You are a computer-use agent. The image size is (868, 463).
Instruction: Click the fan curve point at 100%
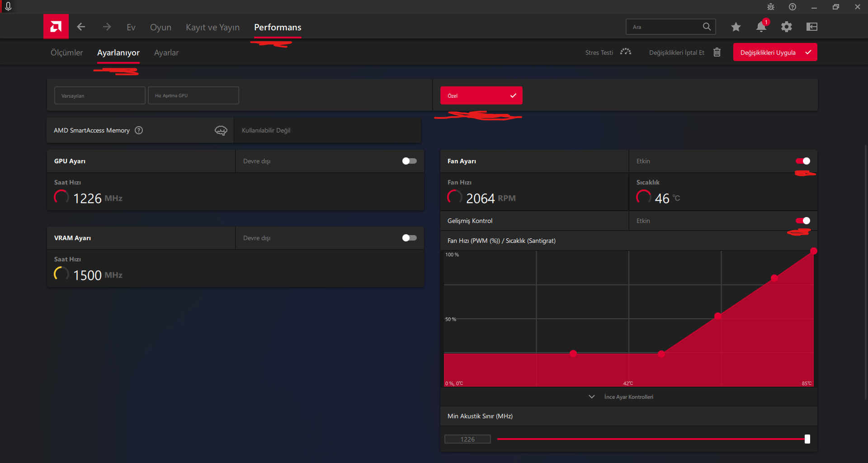(x=814, y=251)
